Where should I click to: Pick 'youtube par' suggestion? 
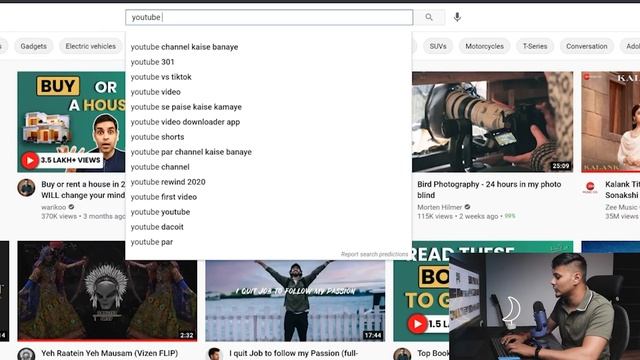pyautogui.click(x=268, y=242)
